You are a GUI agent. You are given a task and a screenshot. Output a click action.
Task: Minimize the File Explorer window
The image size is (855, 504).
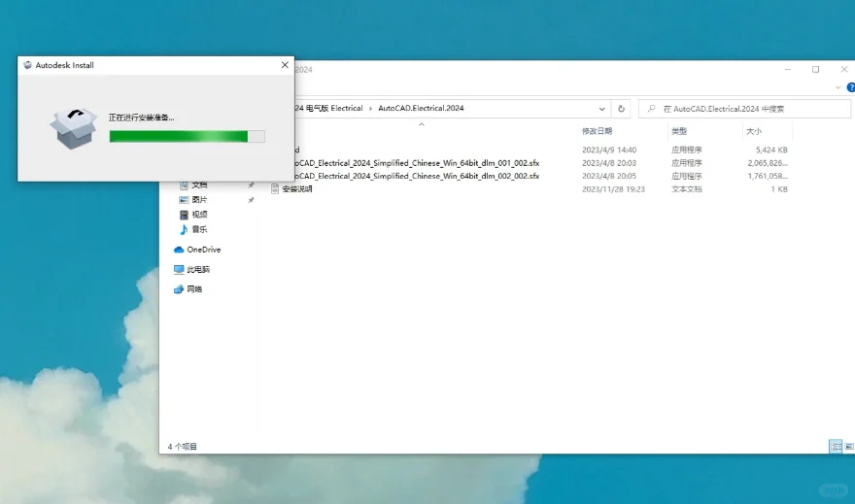[787, 69]
